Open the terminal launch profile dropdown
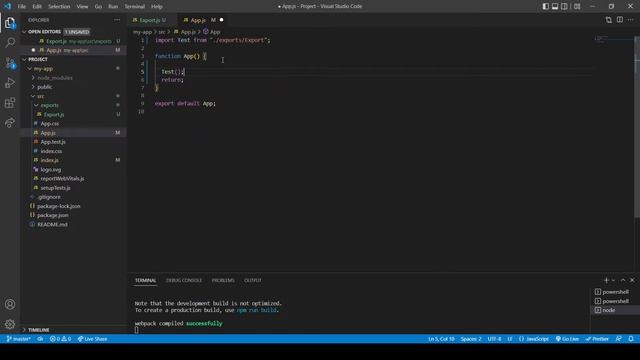The image size is (640, 360). click(x=613, y=280)
